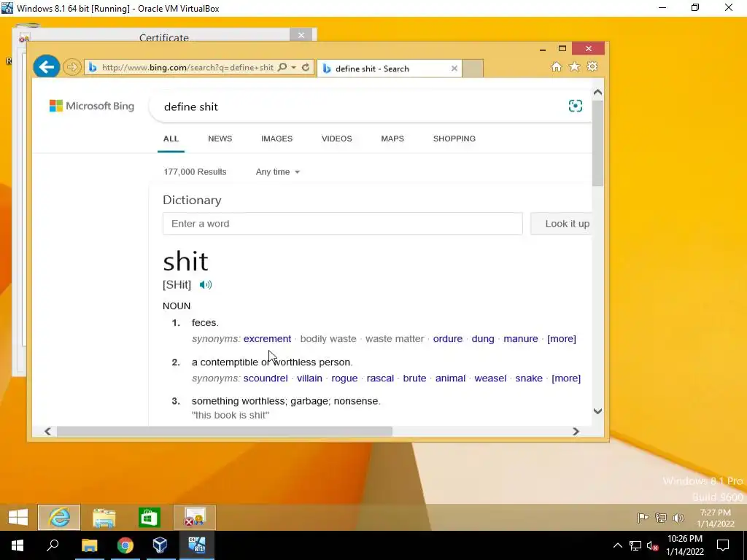This screenshot has height=560, width=747.
Task: Click the running VM icon on host taskbar
Action: [x=196, y=545]
